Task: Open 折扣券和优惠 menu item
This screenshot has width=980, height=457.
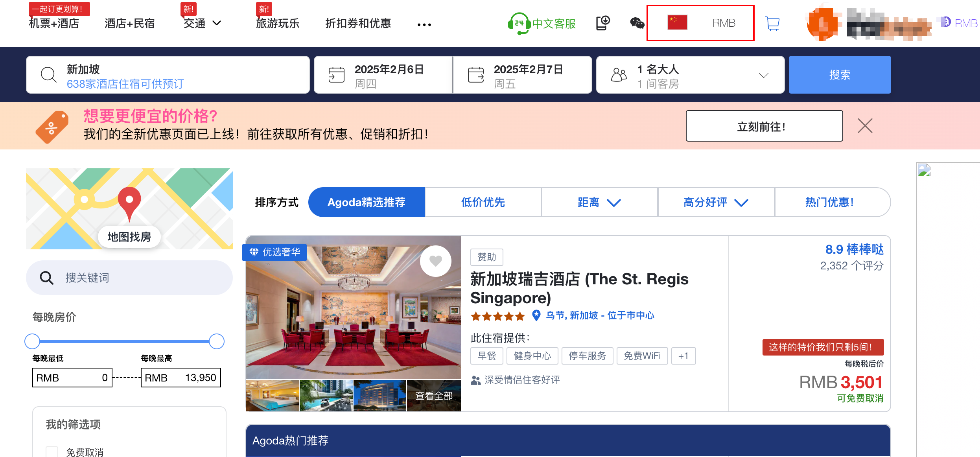Action: pos(358,23)
